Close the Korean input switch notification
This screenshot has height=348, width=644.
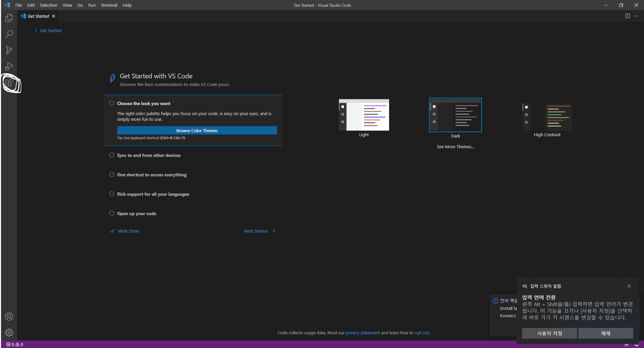coord(629,286)
